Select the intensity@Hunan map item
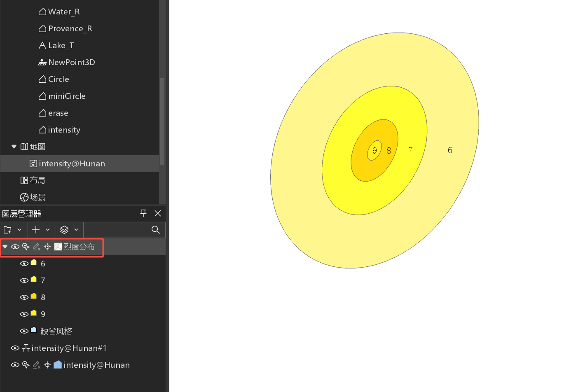571x392 pixels. point(72,163)
